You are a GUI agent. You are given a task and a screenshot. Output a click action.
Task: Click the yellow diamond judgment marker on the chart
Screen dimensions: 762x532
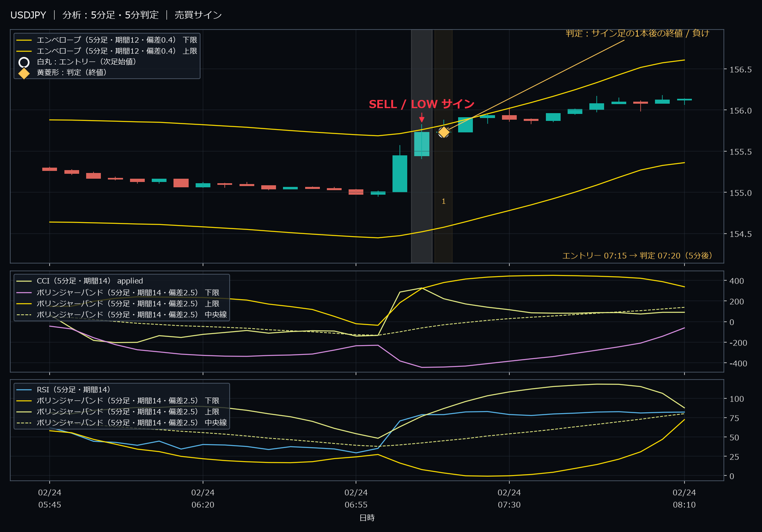coord(444,132)
